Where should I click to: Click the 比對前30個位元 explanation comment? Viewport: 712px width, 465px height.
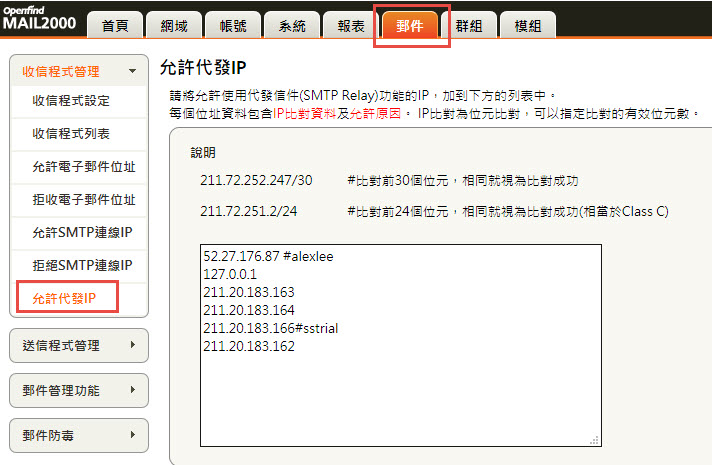coord(463,181)
